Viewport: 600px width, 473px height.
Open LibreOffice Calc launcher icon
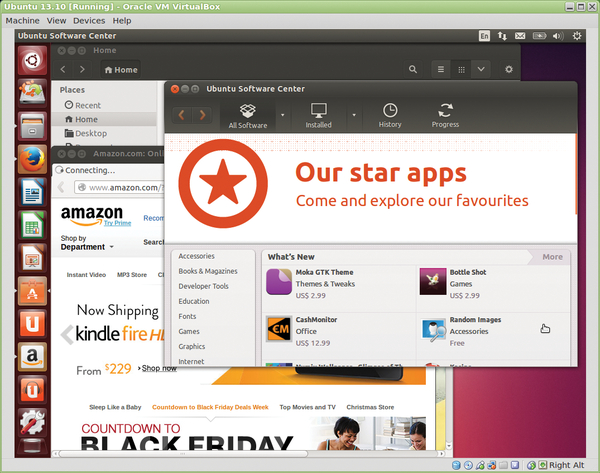(x=33, y=225)
